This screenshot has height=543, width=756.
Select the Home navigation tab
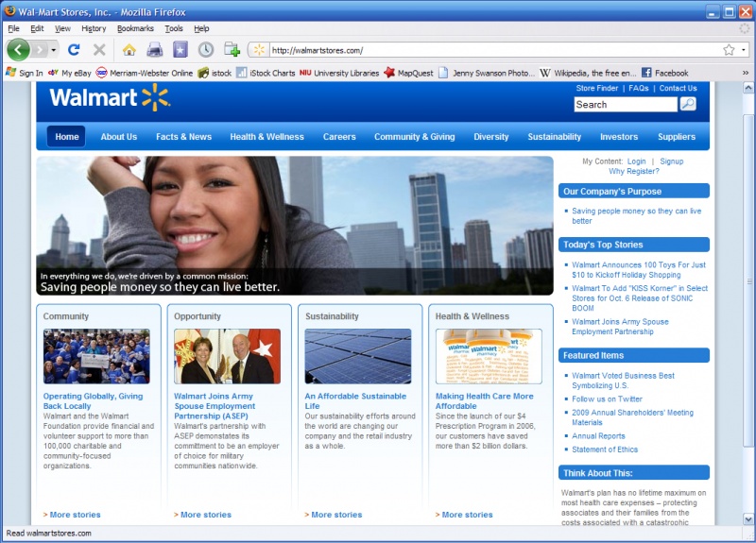[x=66, y=136]
